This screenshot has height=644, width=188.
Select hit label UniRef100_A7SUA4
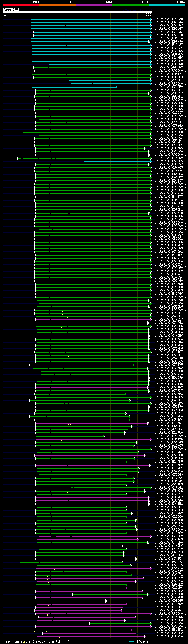click(x=169, y=90)
